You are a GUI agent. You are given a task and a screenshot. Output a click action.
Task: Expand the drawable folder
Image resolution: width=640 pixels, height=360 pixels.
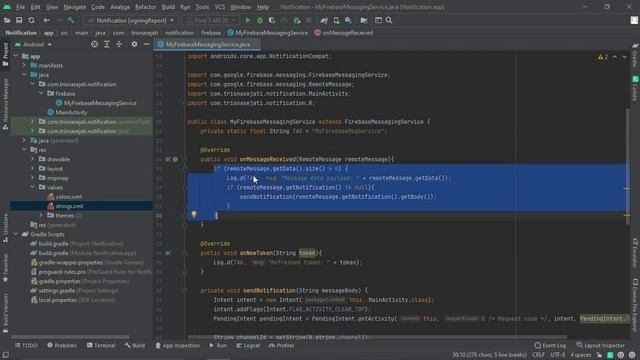[x=33, y=159]
